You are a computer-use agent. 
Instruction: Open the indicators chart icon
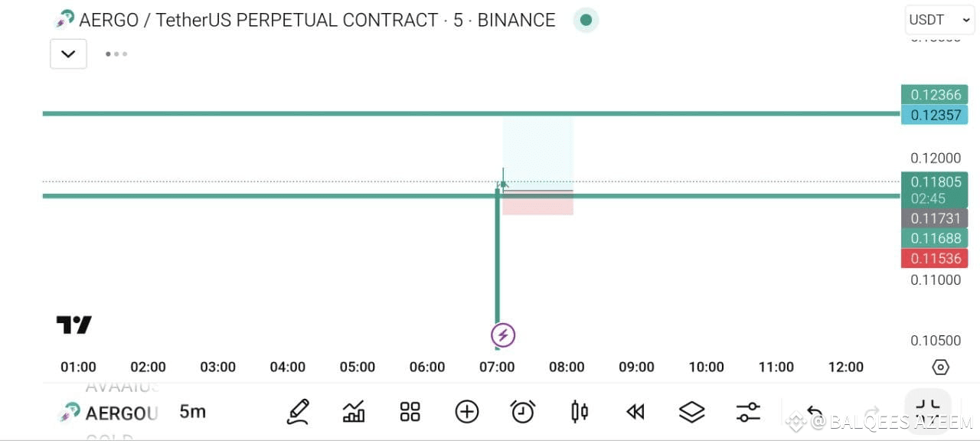click(354, 412)
